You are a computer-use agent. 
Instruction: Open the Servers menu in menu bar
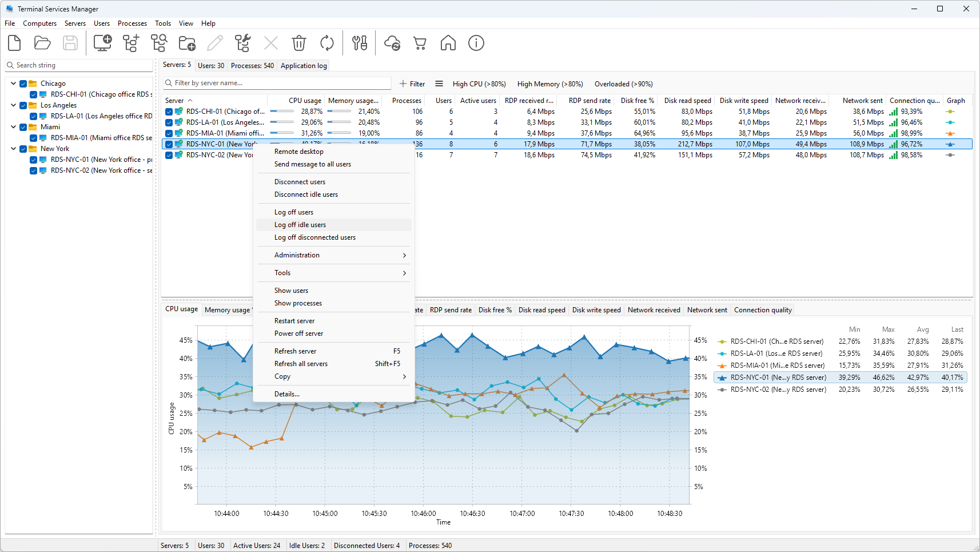coord(75,23)
